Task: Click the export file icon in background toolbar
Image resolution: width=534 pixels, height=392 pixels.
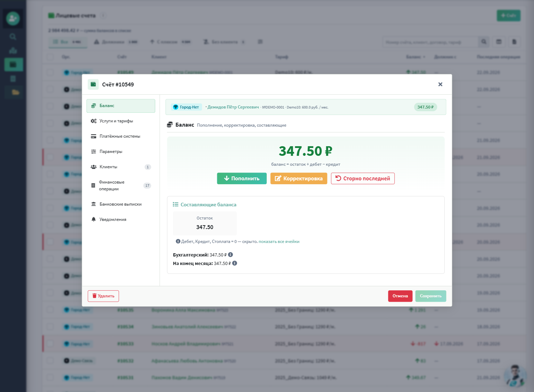Action: pyautogui.click(x=514, y=42)
